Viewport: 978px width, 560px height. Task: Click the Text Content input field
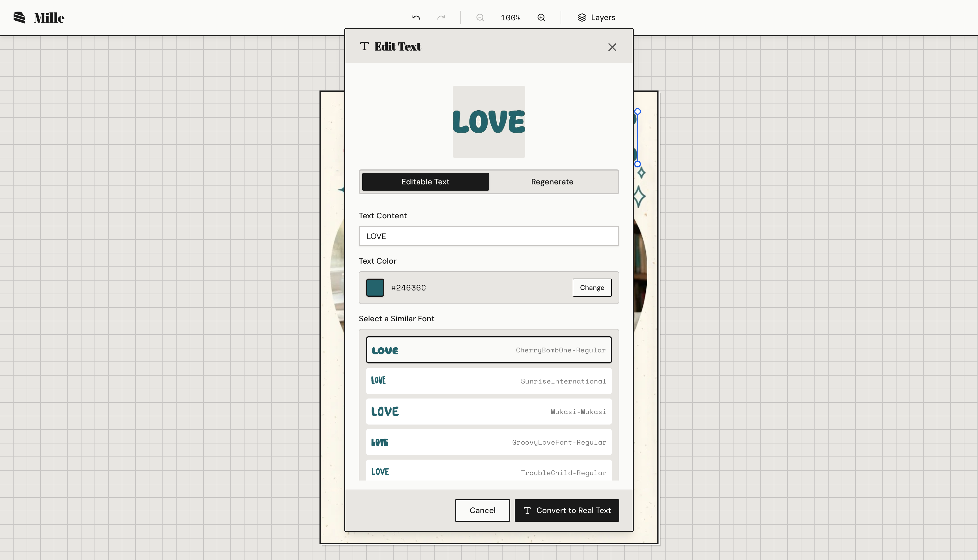(x=489, y=236)
